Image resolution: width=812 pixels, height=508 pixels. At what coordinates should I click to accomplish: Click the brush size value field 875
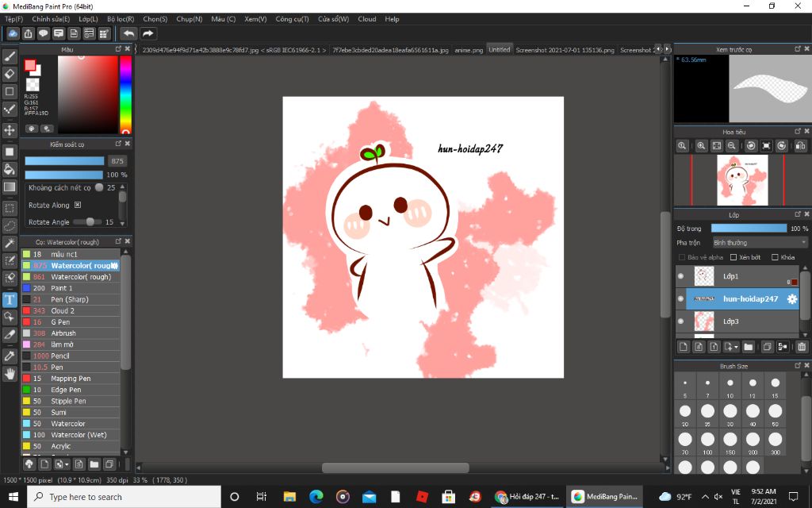pos(117,161)
